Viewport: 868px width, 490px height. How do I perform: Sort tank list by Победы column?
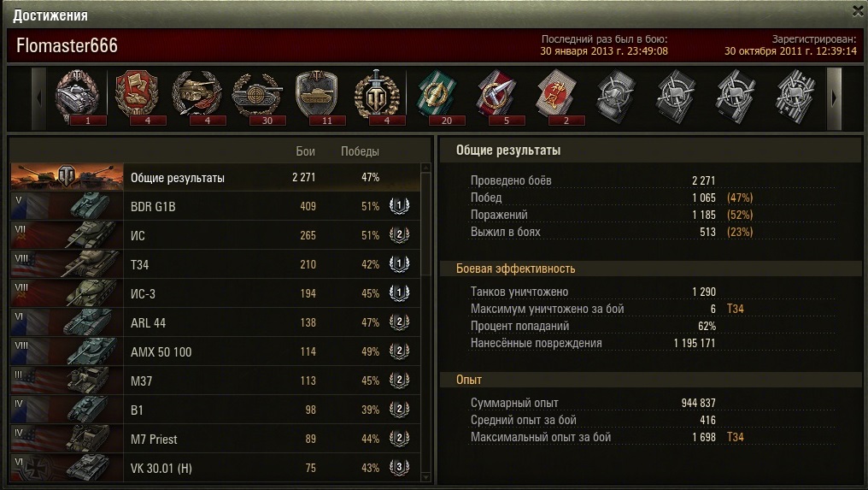[360, 151]
